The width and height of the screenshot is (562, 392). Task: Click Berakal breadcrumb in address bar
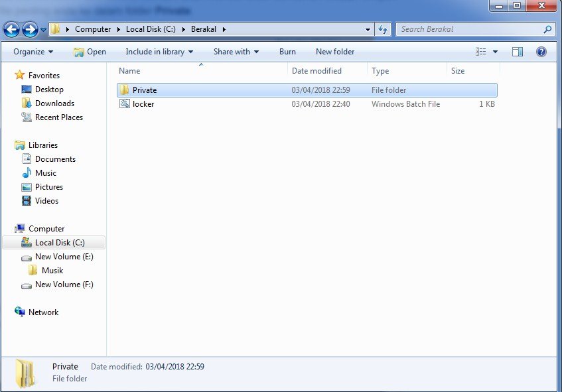click(203, 29)
